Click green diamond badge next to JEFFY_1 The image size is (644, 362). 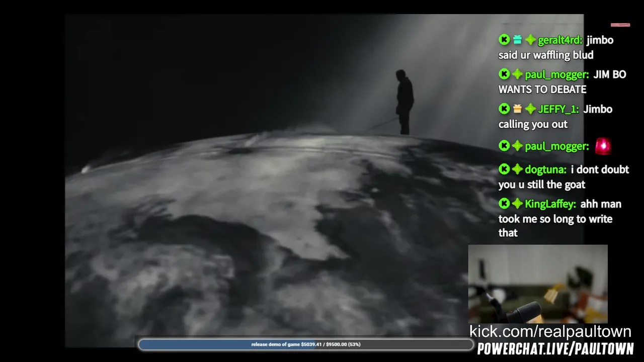(530, 109)
